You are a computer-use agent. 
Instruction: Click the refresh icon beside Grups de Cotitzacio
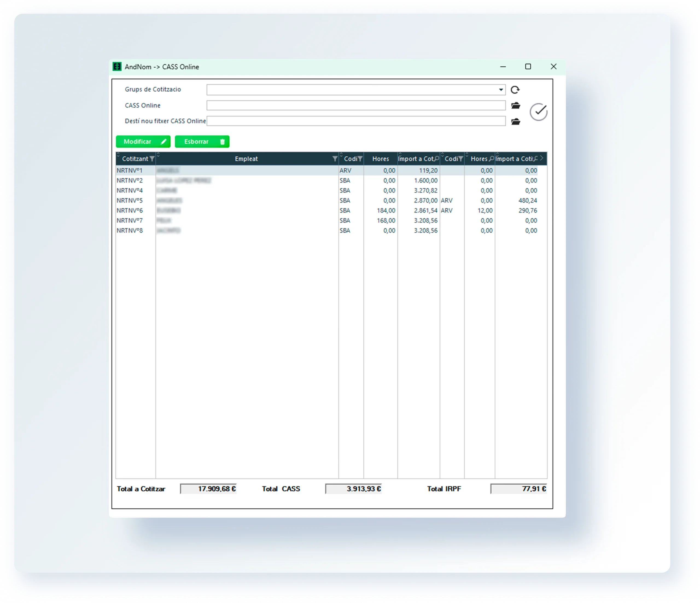coord(515,90)
